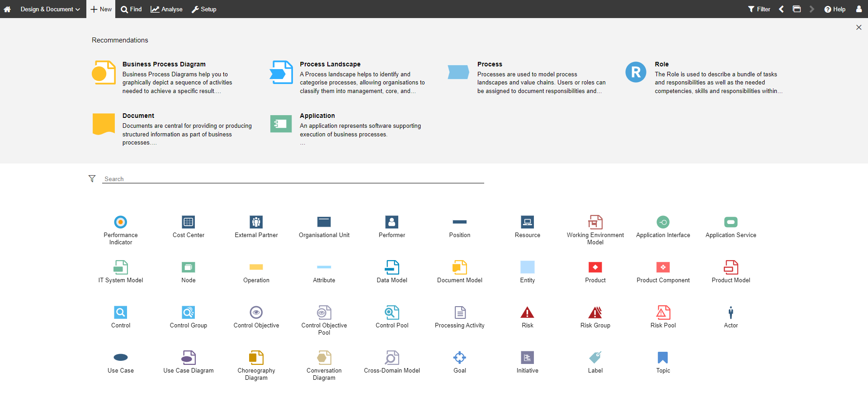Select the Working Environment Model icon
Screen dimensions: 868x415
tap(595, 222)
